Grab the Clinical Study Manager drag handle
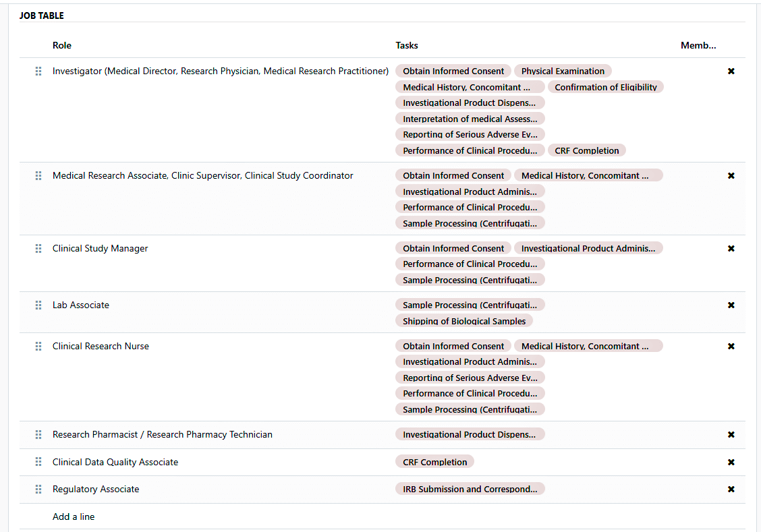Viewport: 761px width, 532px height. pyautogui.click(x=38, y=248)
